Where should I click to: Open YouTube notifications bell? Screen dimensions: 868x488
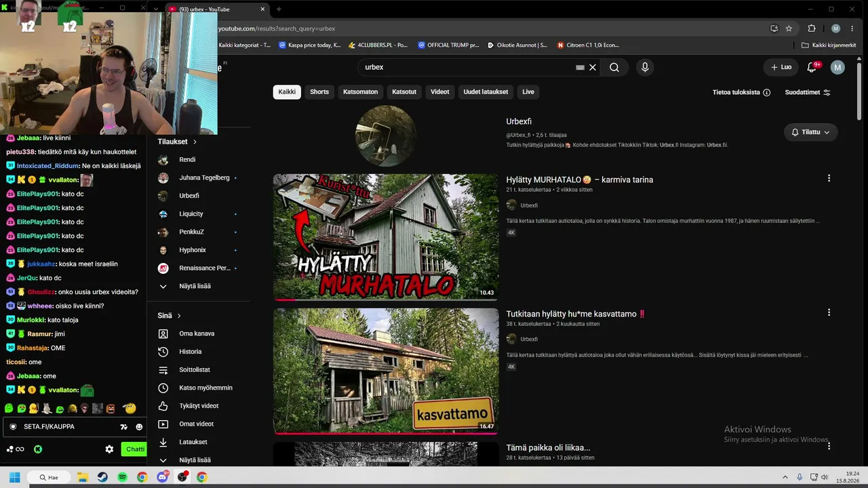point(812,67)
